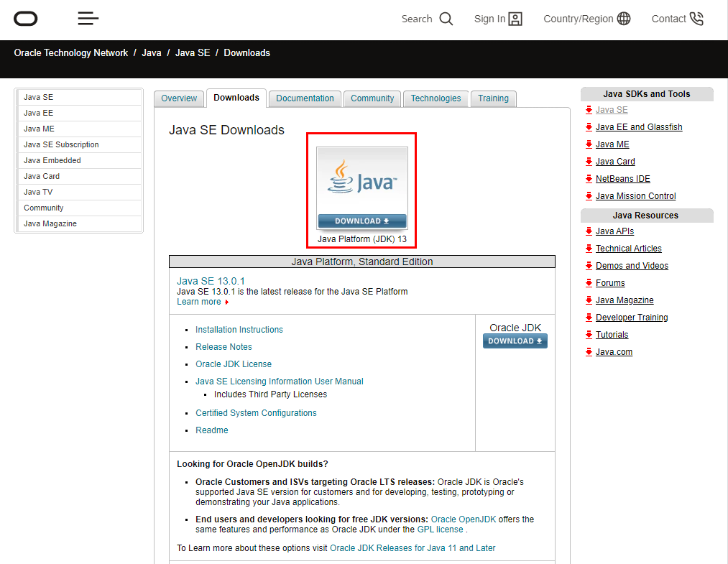This screenshot has height=564, width=728.
Task: Open Community in left sidebar
Action: [79, 208]
